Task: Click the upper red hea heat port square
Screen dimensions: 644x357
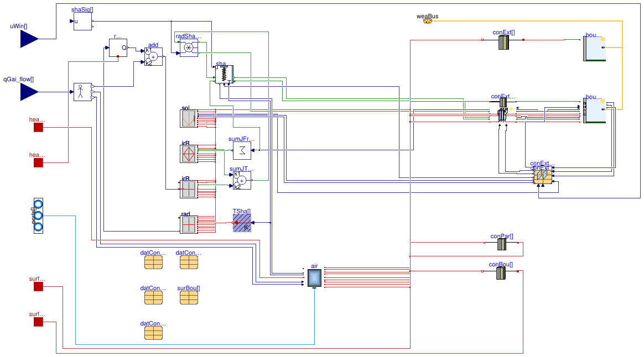Action: [38, 128]
